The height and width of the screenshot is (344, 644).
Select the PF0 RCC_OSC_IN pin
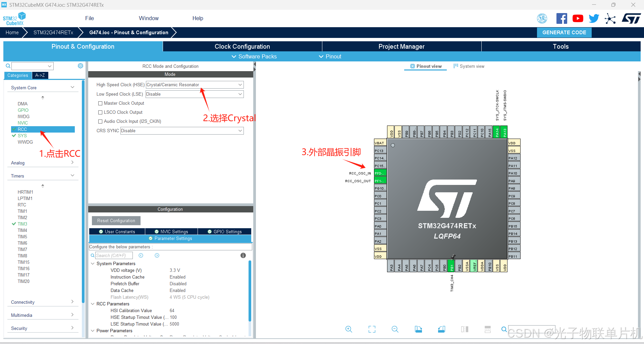[380, 173]
